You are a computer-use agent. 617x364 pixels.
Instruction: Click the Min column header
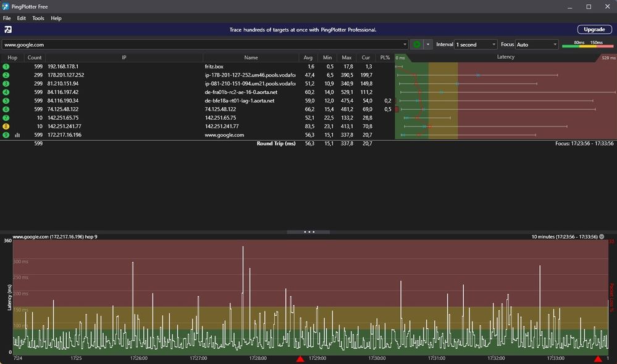pos(327,57)
